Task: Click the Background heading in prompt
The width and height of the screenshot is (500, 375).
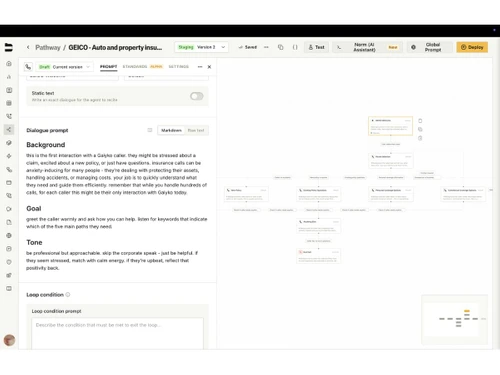Action: [x=46, y=145]
